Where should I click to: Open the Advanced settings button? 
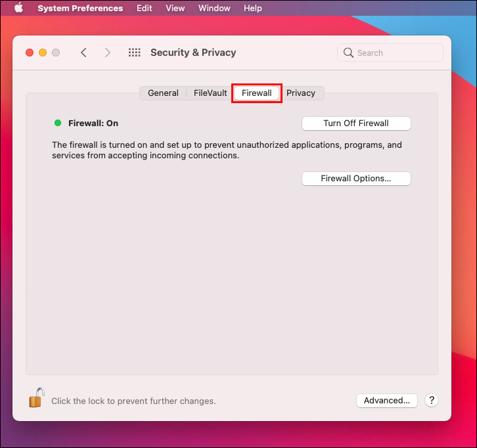(386, 401)
